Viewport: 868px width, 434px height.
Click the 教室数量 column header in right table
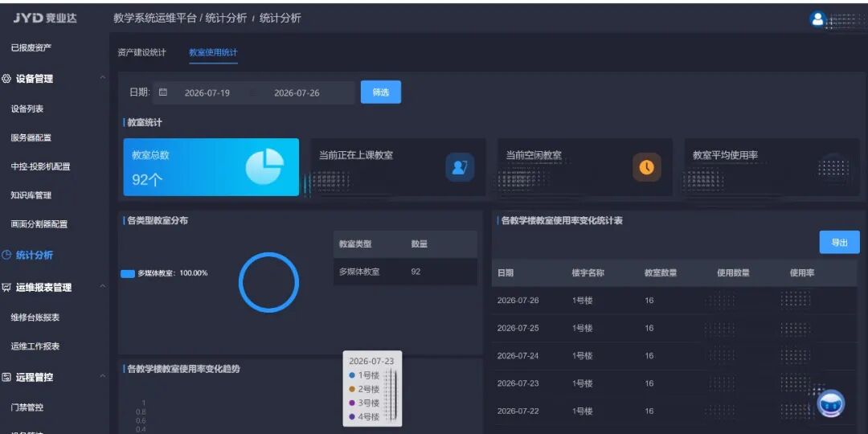661,273
